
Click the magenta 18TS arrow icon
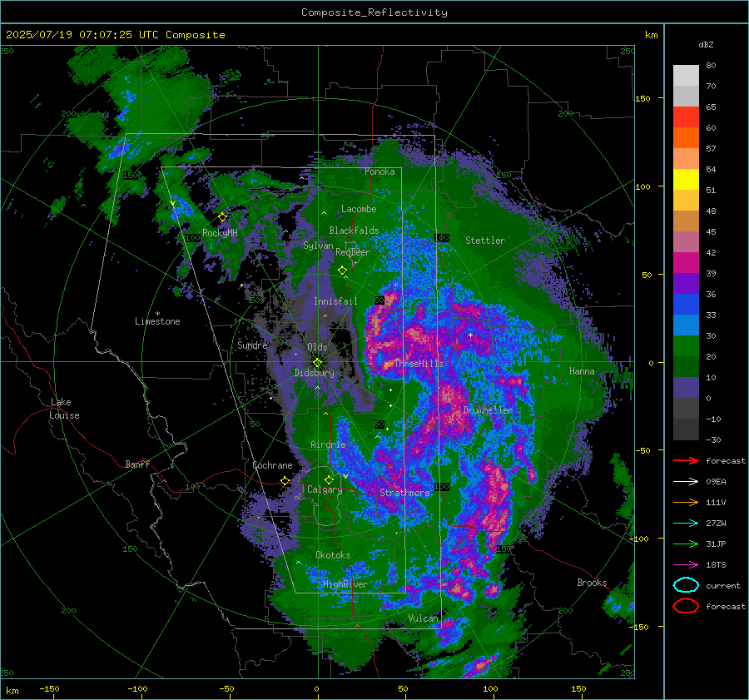pos(686,565)
